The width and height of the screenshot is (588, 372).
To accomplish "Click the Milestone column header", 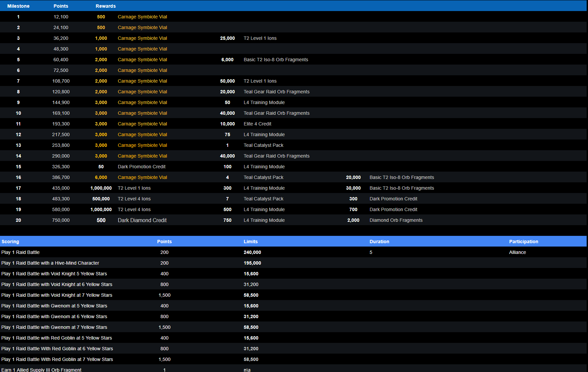I will pos(18,6).
